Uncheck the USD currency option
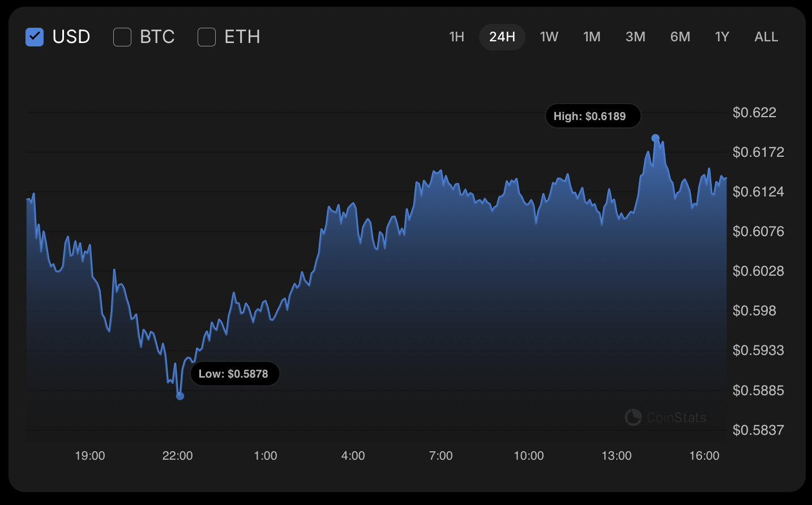812x505 pixels. (x=35, y=37)
